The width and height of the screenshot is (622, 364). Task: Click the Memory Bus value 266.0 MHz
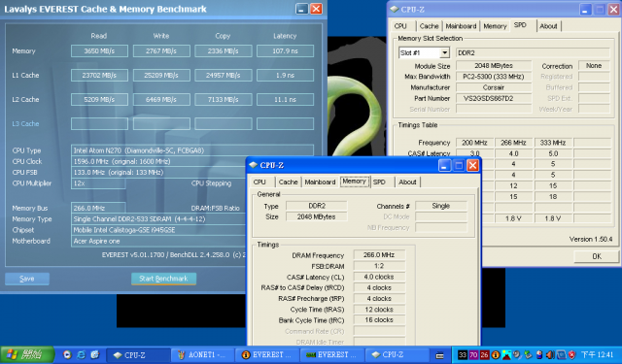coord(98,208)
